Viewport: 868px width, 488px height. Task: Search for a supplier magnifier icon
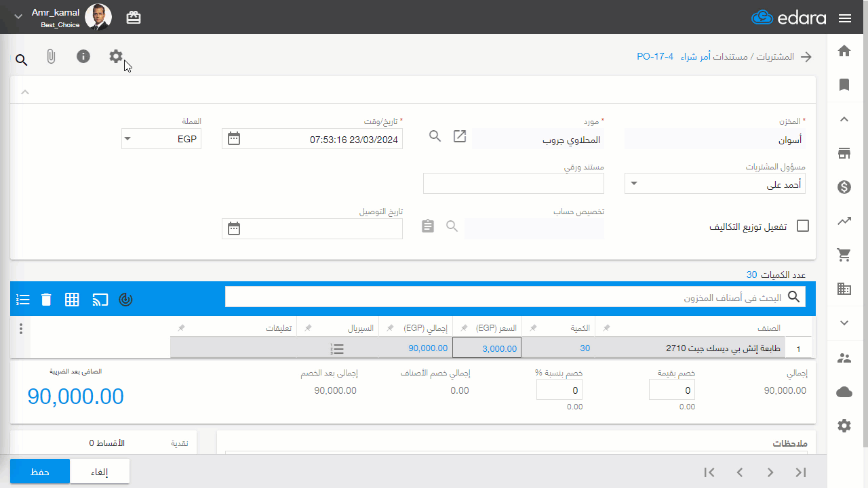[x=435, y=136]
